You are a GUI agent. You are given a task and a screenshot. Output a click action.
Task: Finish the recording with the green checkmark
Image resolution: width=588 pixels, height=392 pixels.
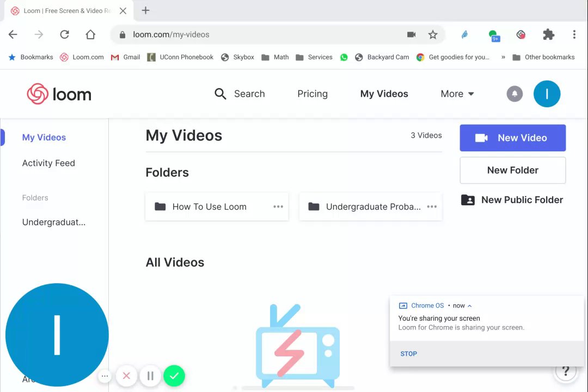coord(174,376)
